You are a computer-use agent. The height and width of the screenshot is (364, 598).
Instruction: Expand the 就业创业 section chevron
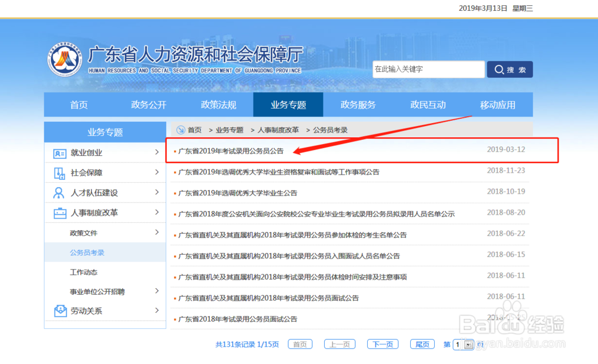tap(157, 152)
